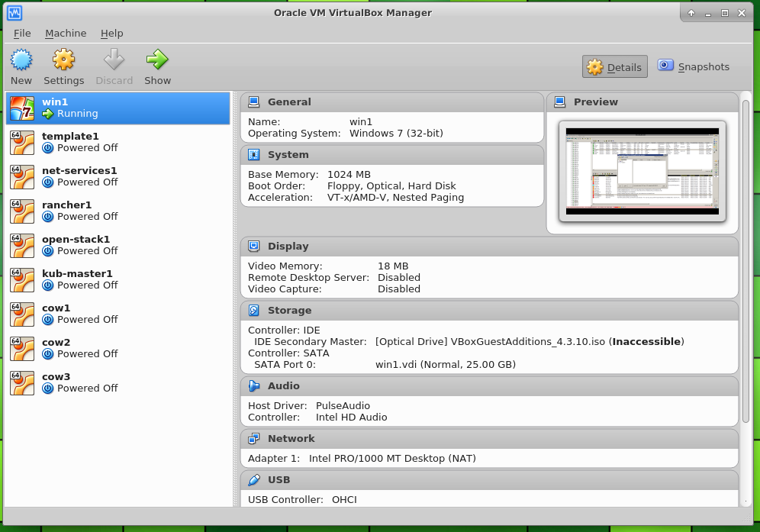This screenshot has width=760, height=532.
Task: Click the net-services1 VM icon
Action: point(22,177)
